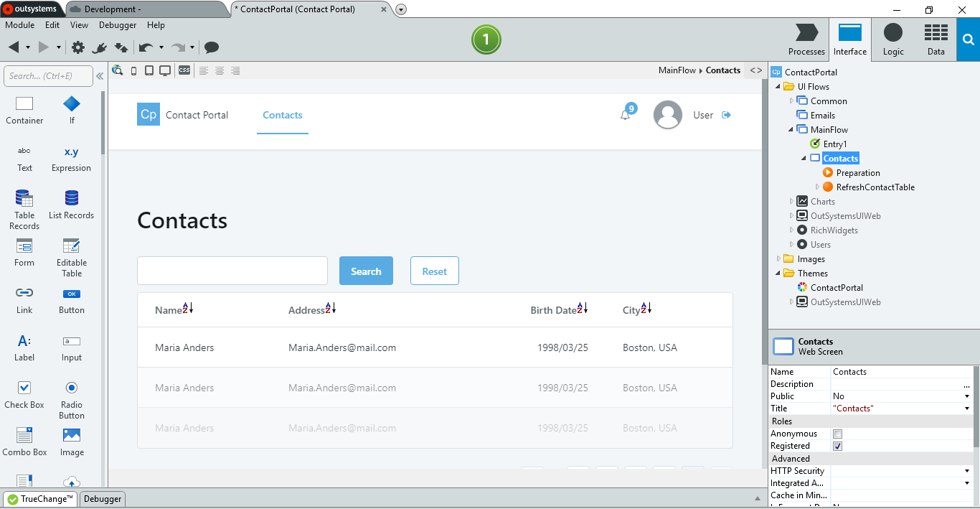Pick the List Records widget
980x509 pixels.
point(72,205)
